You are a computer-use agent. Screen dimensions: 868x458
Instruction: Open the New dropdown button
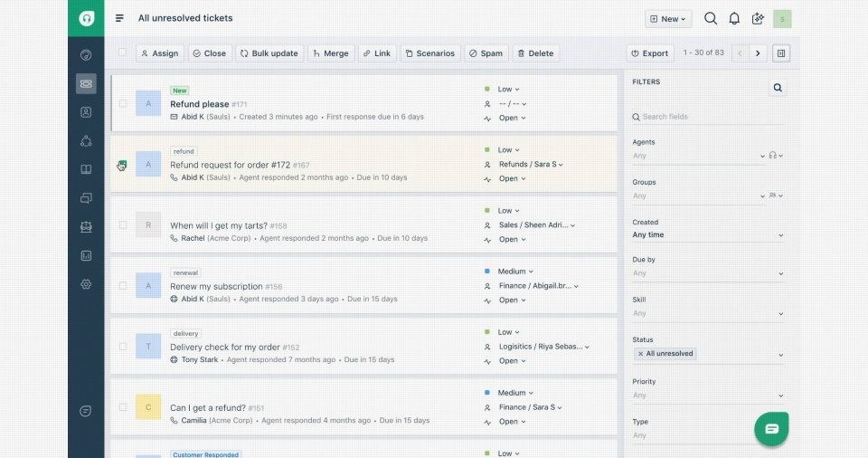point(668,19)
